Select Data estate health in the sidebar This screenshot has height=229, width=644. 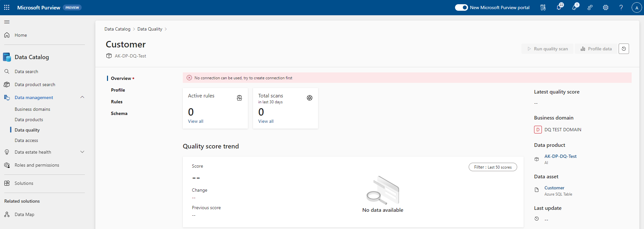point(33,152)
